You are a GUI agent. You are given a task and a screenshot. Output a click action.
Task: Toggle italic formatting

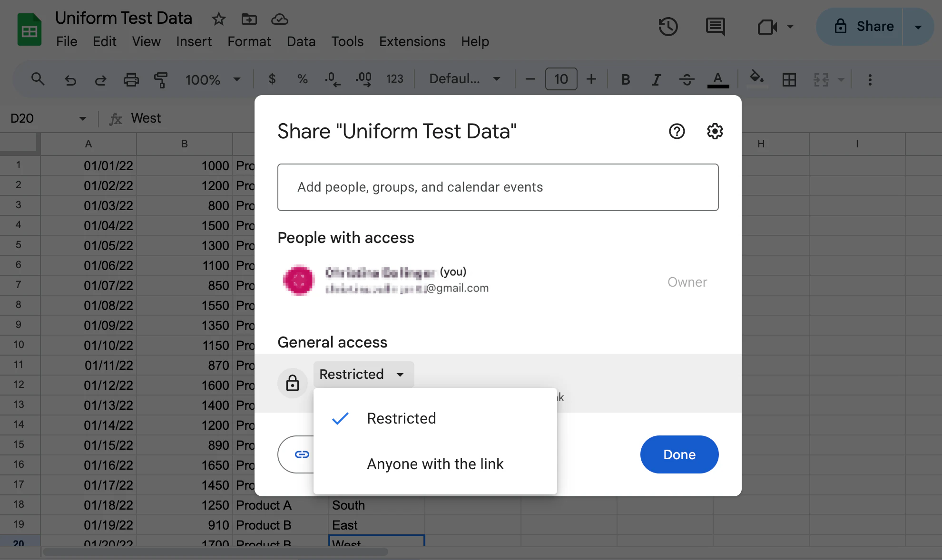pyautogui.click(x=656, y=79)
